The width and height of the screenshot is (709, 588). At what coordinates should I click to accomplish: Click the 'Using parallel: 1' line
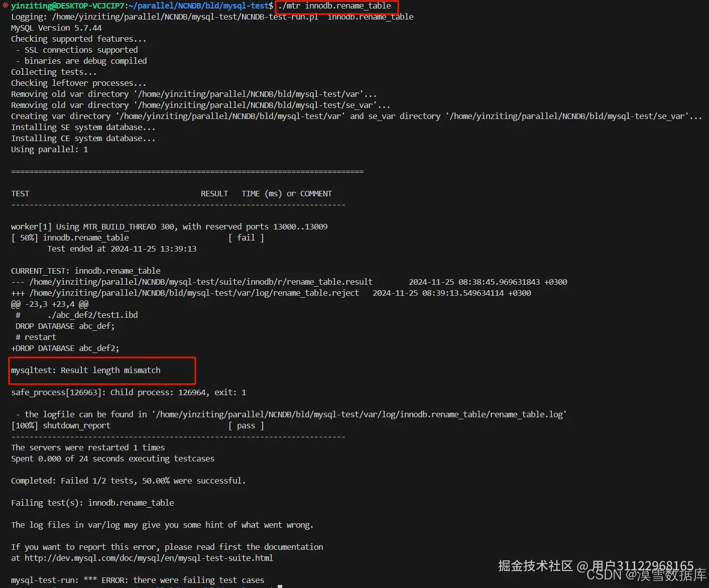[x=50, y=149]
